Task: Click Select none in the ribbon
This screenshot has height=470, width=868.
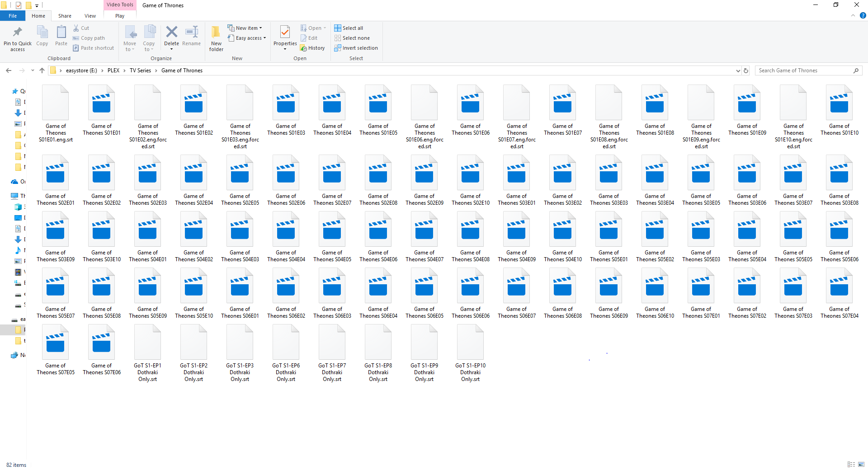Action: [352, 38]
